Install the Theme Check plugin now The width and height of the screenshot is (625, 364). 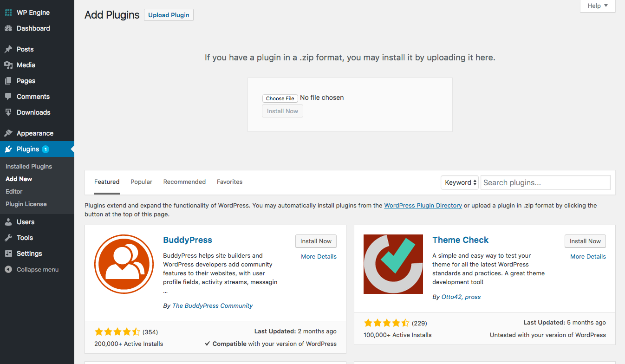[x=585, y=241]
